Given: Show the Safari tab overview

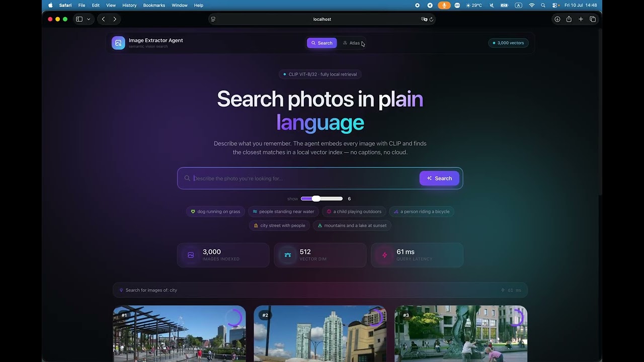Looking at the screenshot, I should [593, 19].
